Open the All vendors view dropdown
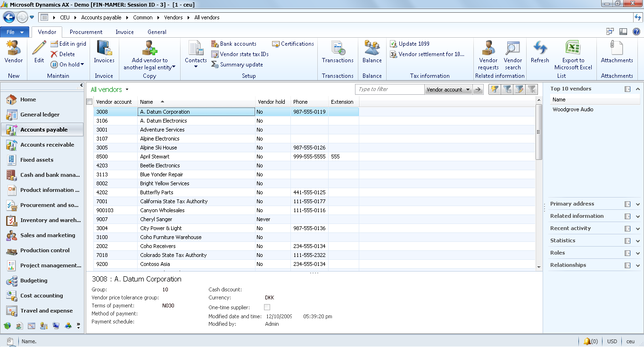Screen dimensions: 644x347 127,90
